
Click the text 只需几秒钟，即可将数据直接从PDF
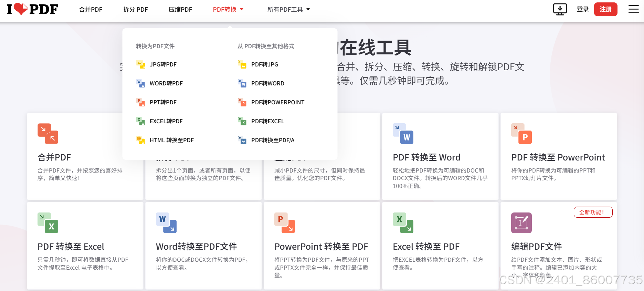(x=83, y=260)
